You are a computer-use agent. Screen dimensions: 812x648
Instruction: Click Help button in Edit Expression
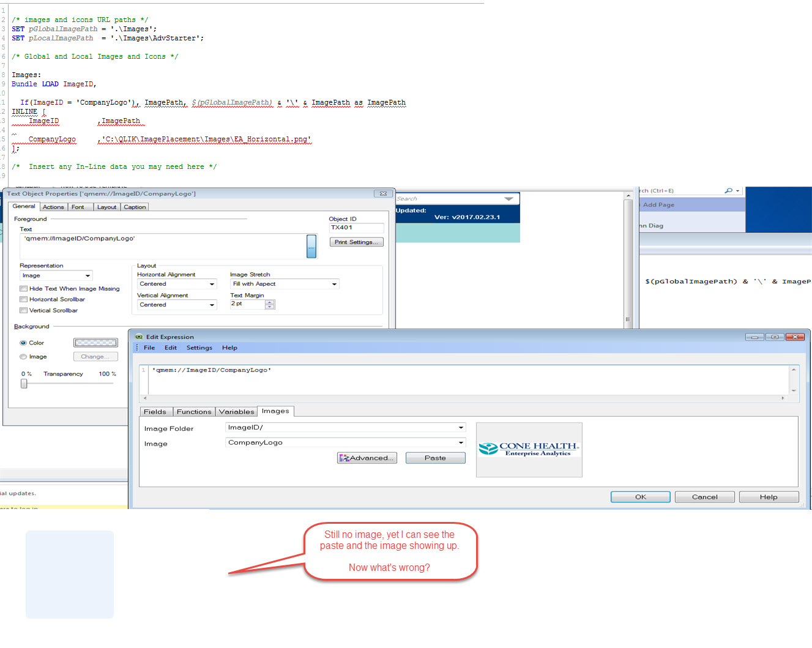tap(769, 497)
